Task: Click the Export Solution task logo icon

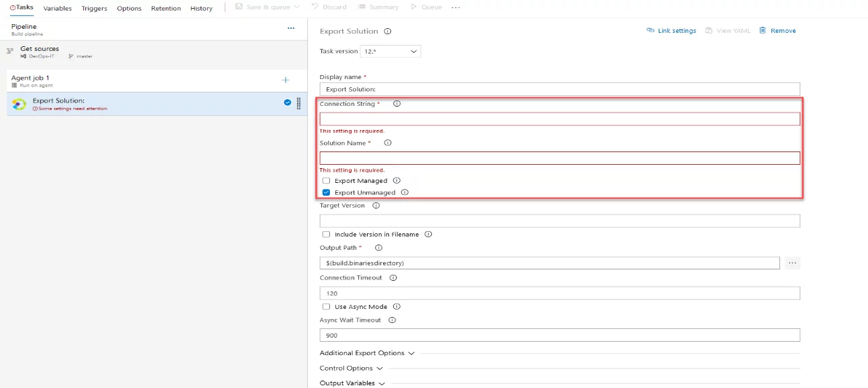Action: [x=19, y=104]
